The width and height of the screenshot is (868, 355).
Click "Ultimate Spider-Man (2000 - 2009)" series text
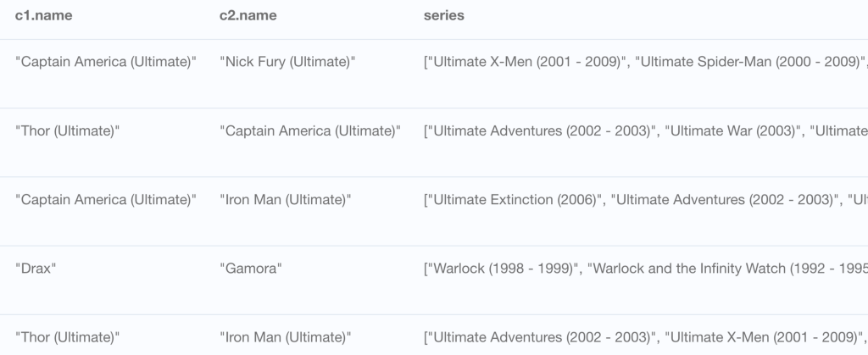click(751, 62)
